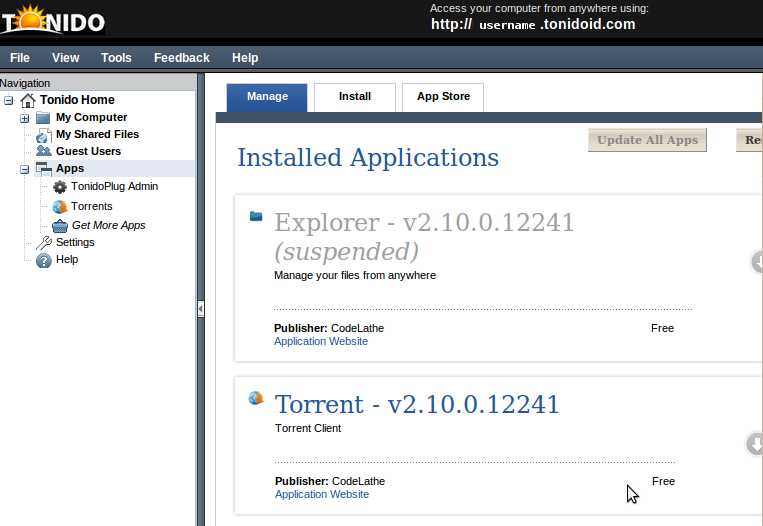The image size is (763, 526).
Task: Click the arrow button beside Torrent app
Action: click(756, 443)
